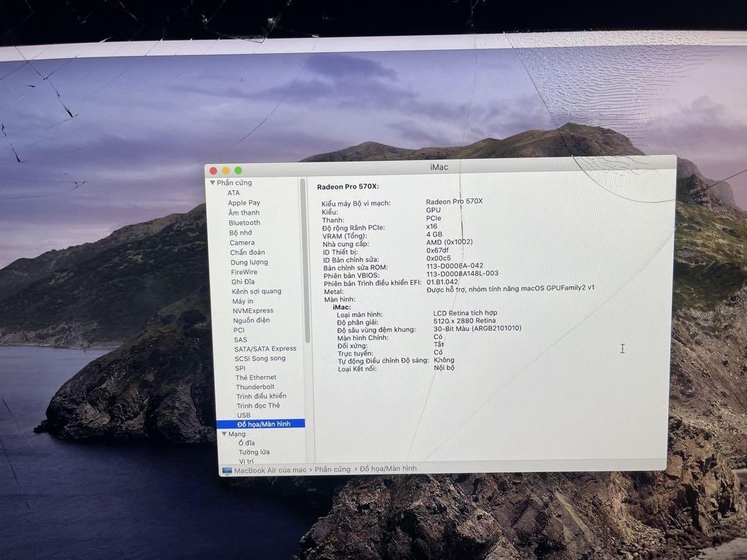Select SAS in the hardware list
Screen dimensions: 747x560
pyautogui.click(x=241, y=340)
